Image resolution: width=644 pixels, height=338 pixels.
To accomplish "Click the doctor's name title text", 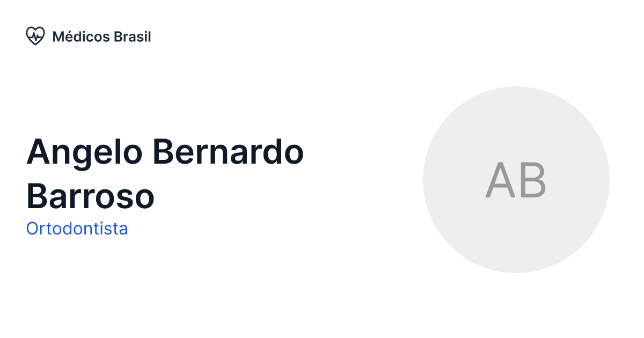I will click(x=165, y=173).
